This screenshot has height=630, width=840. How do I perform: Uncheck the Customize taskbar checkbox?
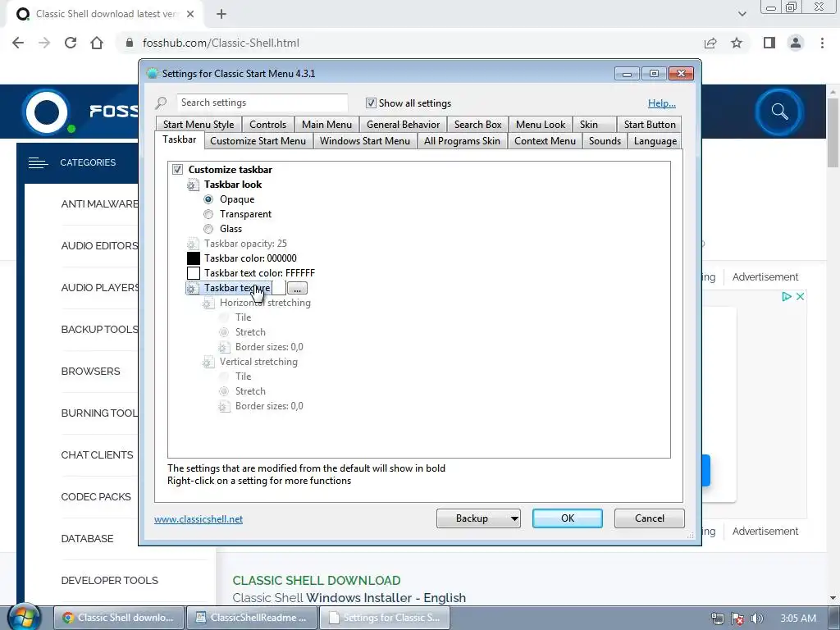tap(177, 169)
